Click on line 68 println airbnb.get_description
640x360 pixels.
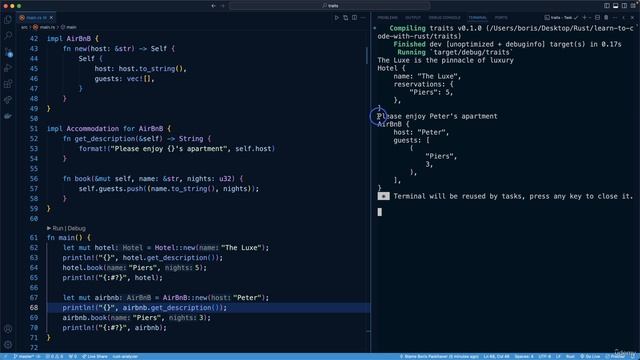pyautogui.click(x=144, y=308)
